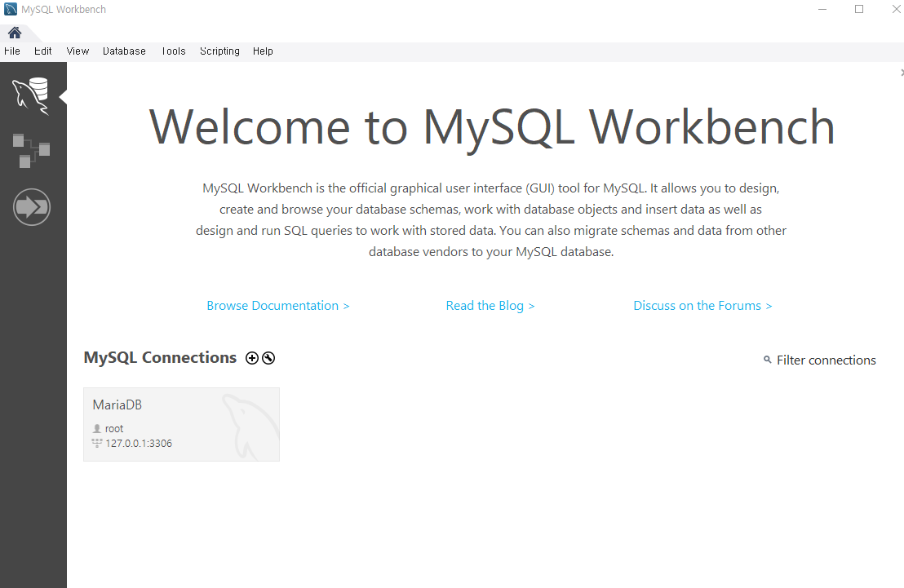904x588 pixels.
Task: Open the MariaDB connection tile
Action: (x=182, y=424)
